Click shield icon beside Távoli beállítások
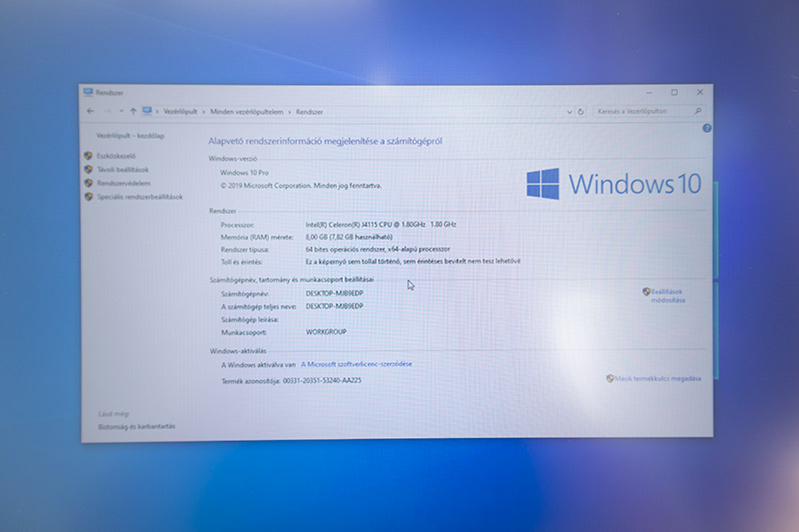This screenshot has width=799, height=532. coord(89,170)
